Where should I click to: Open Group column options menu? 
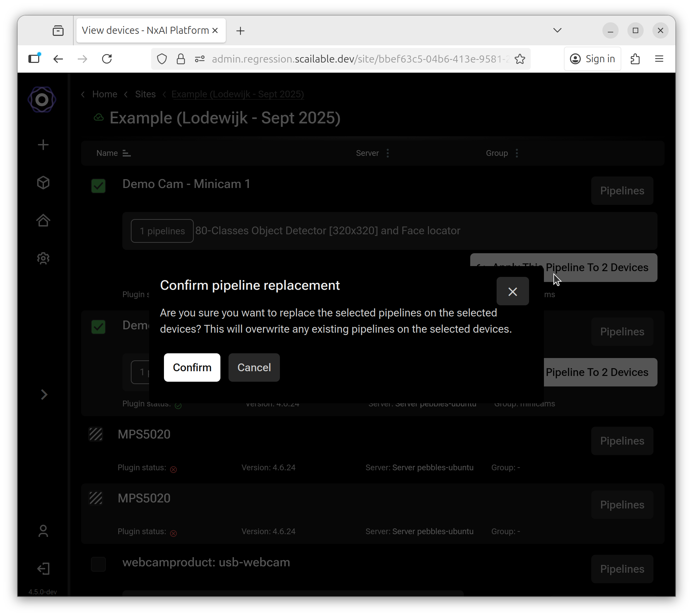point(517,153)
